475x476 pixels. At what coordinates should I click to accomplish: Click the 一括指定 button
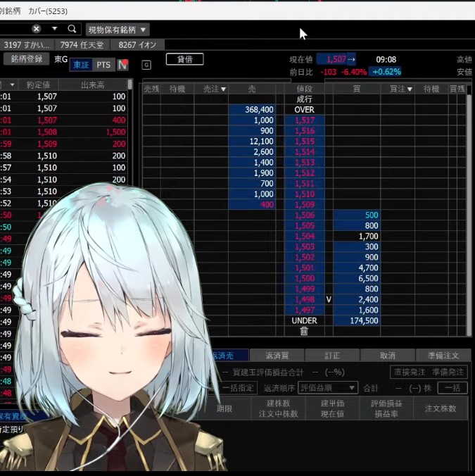pyautogui.click(x=238, y=388)
